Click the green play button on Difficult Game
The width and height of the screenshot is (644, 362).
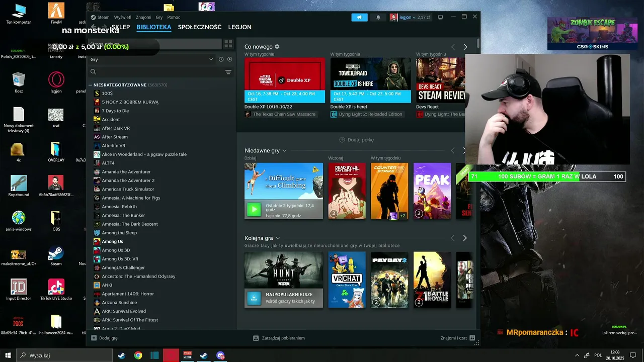coord(254,209)
